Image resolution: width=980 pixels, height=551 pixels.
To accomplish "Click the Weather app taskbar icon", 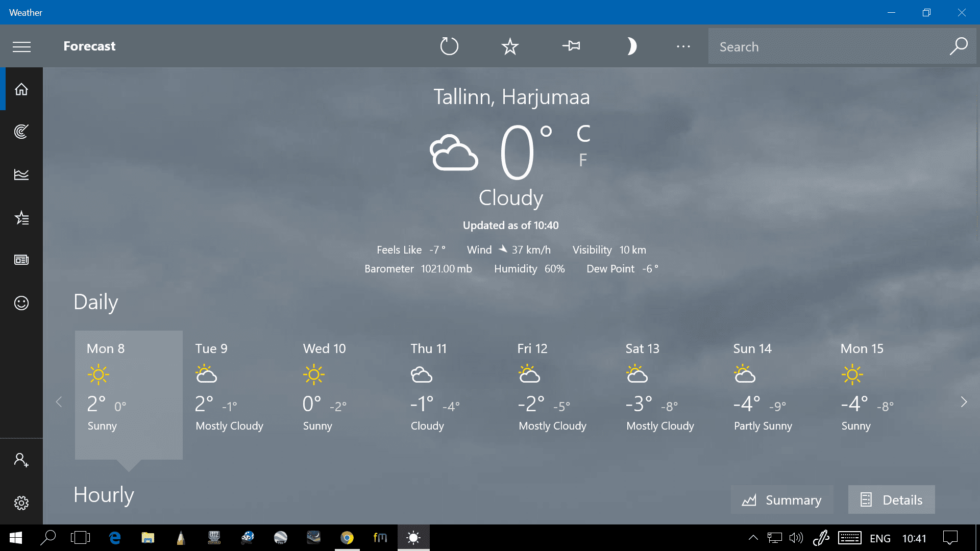I will pyautogui.click(x=413, y=538).
